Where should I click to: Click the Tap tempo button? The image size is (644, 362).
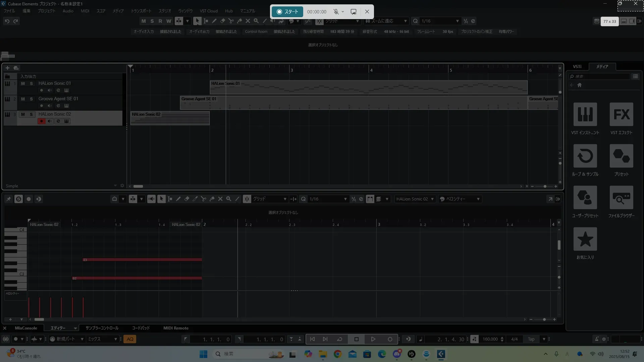point(531,339)
